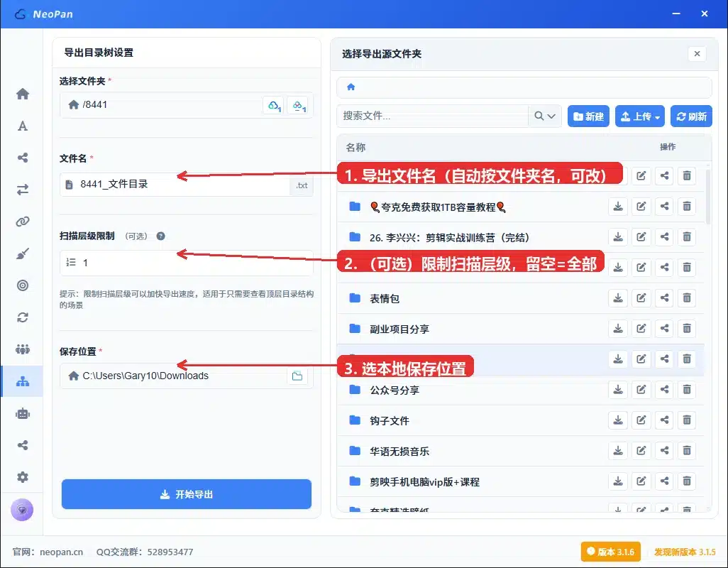This screenshot has height=568, width=728.
Task: Click the 名称 column header
Action: click(355, 147)
